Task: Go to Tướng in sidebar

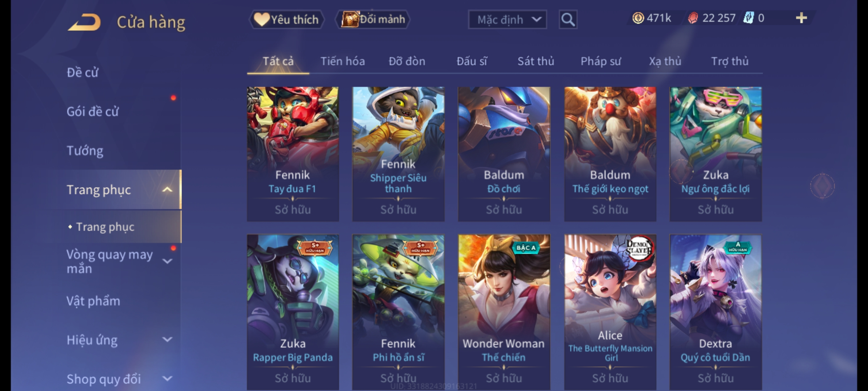Action: [x=85, y=150]
